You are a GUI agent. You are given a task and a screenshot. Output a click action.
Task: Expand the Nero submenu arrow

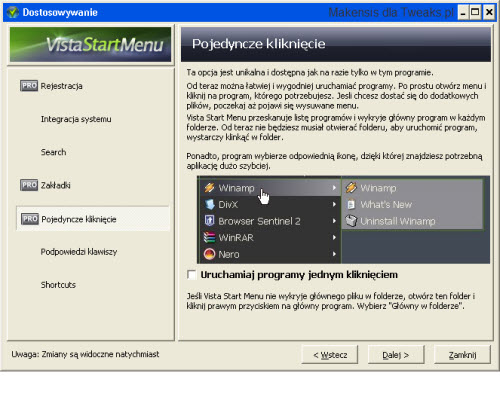(334, 254)
